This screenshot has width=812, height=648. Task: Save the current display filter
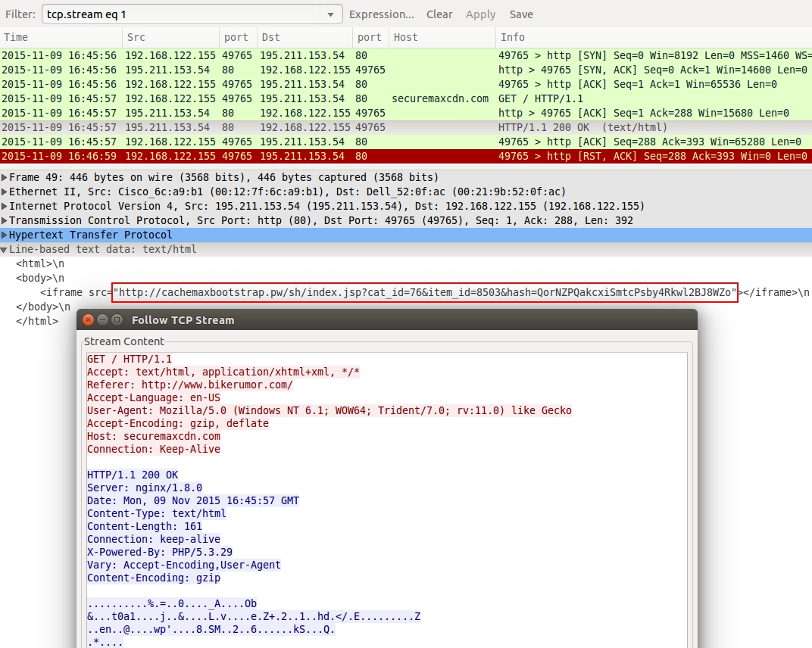click(521, 14)
